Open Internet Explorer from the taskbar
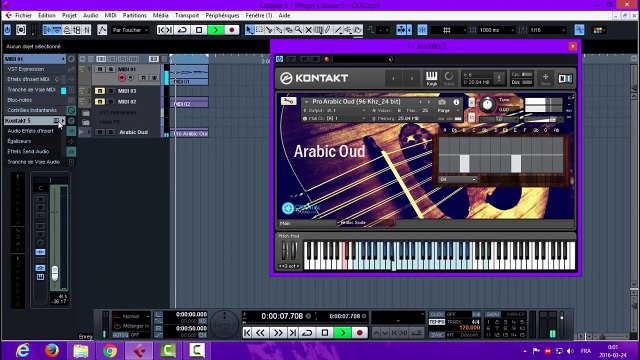 coord(23,351)
